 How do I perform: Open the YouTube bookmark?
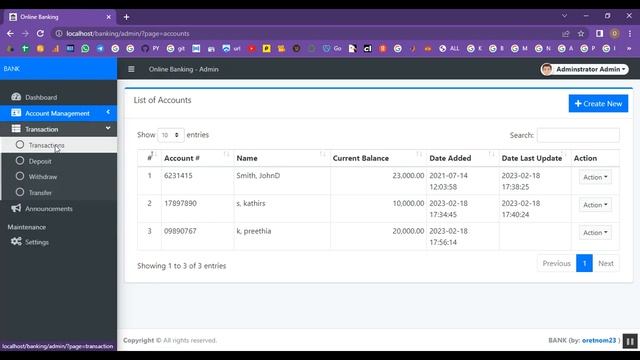tap(252, 49)
